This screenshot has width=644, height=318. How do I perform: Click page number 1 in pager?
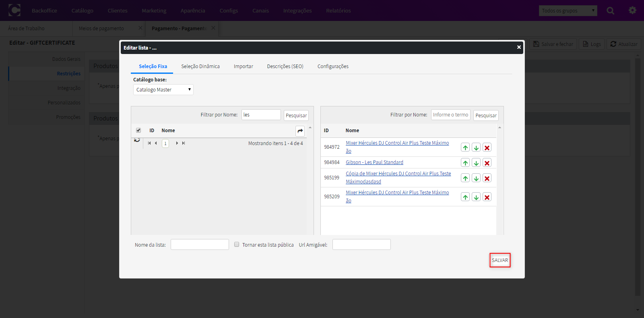point(165,143)
